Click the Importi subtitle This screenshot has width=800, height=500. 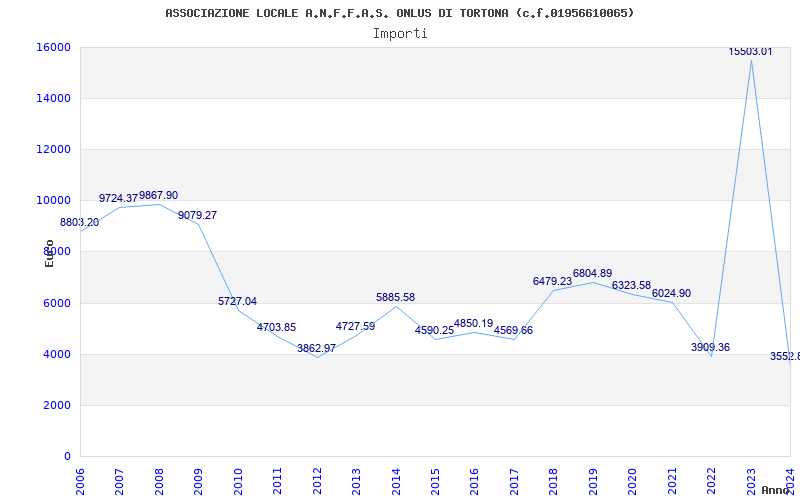pyautogui.click(x=400, y=34)
